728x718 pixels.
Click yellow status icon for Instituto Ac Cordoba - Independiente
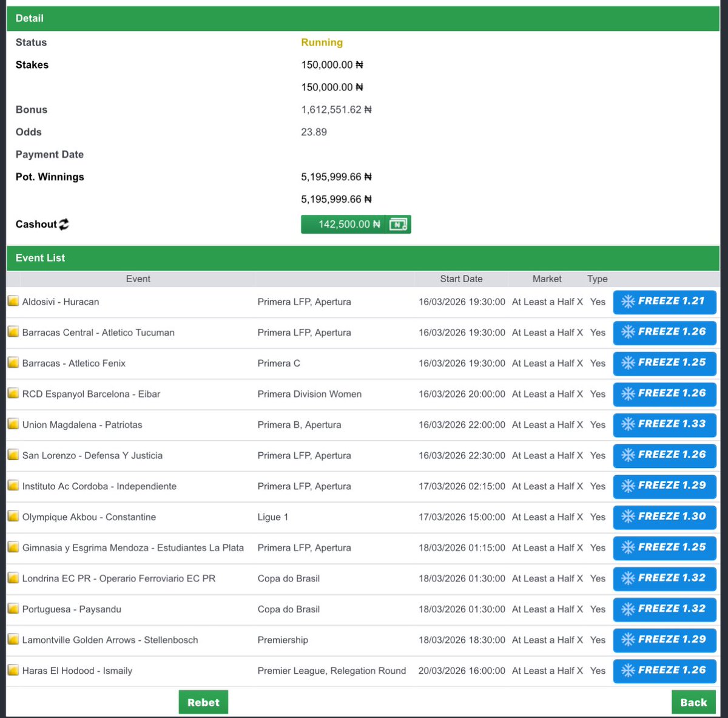point(13,486)
